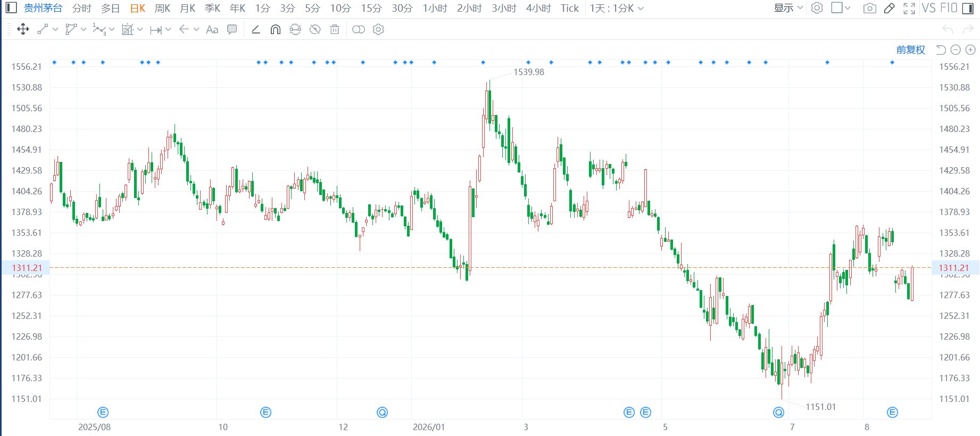Screen dimensions: 980x436
Task: Switch to the 1分 interval
Action: tap(263, 9)
